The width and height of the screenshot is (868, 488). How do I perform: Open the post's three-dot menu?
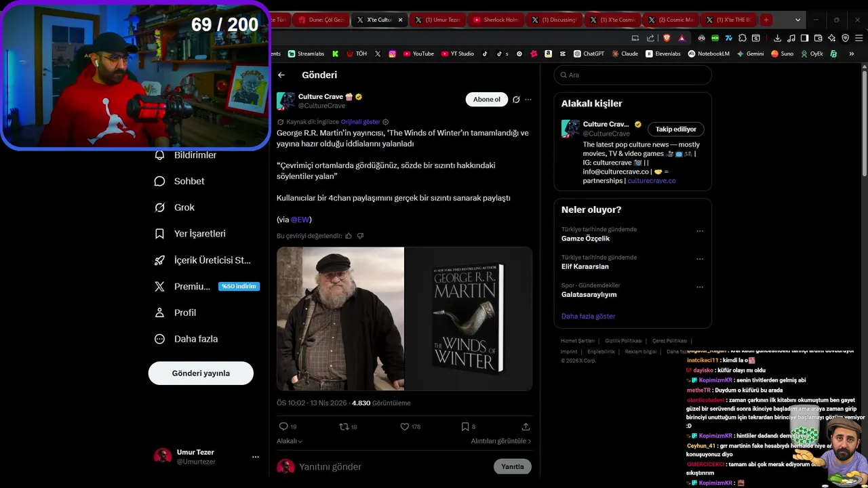click(x=528, y=100)
